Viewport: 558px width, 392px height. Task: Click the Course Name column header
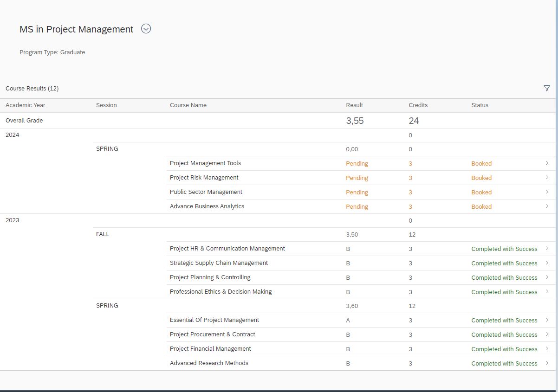pyautogui.click(x=188, y=105)
